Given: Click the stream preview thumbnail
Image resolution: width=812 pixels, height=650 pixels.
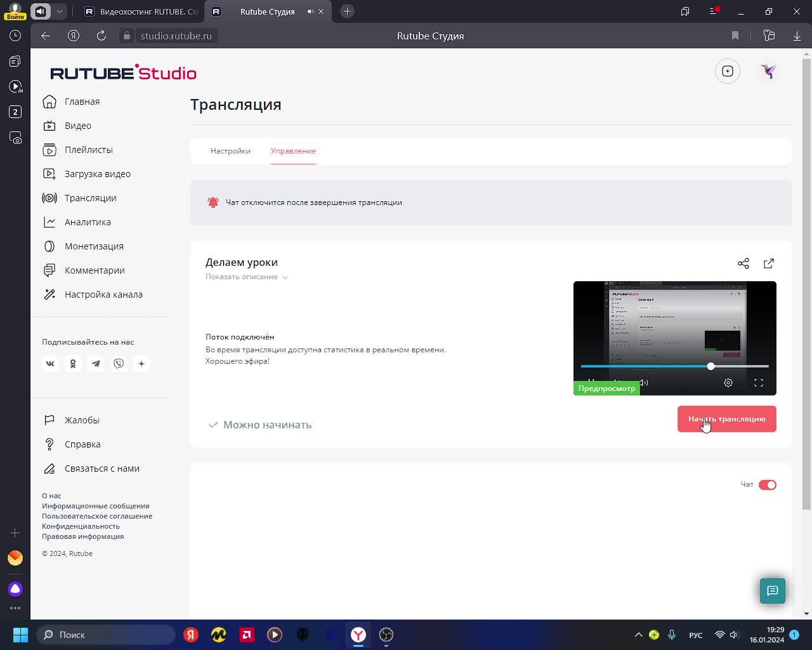Looking at the screenshot, I should [675, 338].
